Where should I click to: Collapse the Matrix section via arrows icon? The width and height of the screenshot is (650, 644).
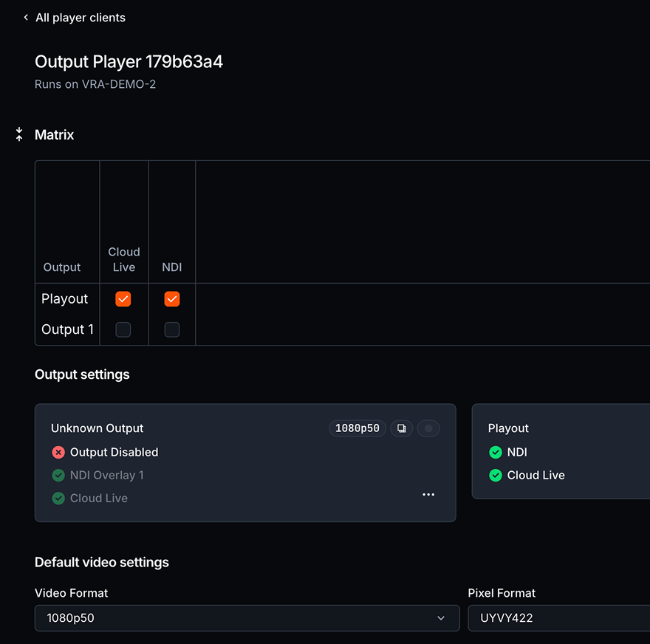(19, 134)
